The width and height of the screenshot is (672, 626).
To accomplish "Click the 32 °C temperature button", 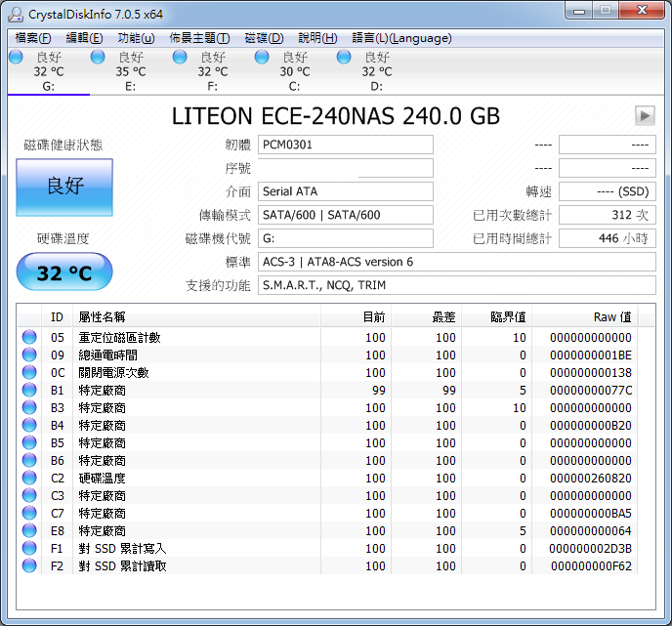I will (x=64, y=271).
